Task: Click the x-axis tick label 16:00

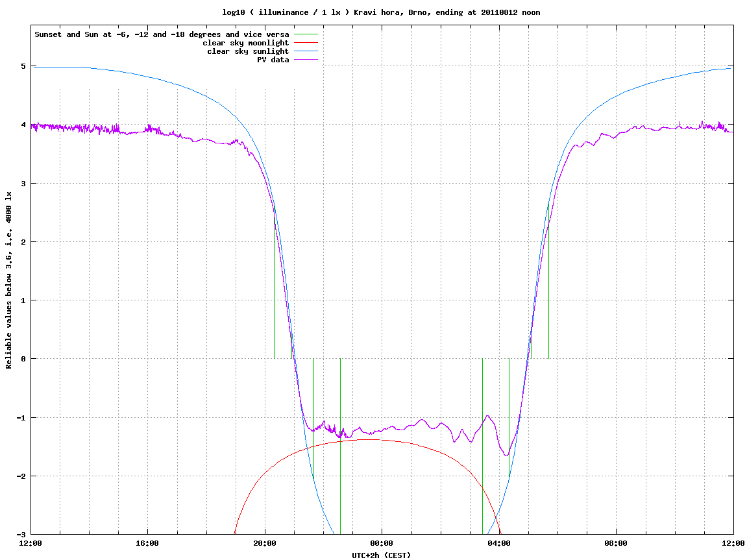Action: (148, 543)
